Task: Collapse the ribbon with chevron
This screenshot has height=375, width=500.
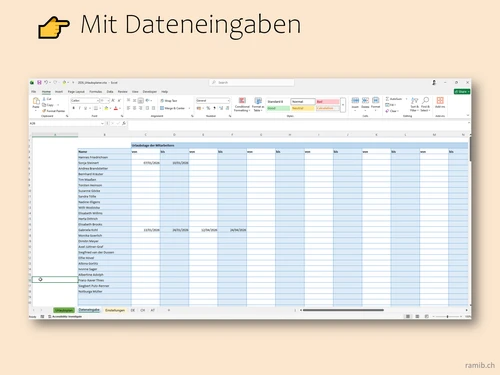Action: pyautogui.click(x=467, y=115)
